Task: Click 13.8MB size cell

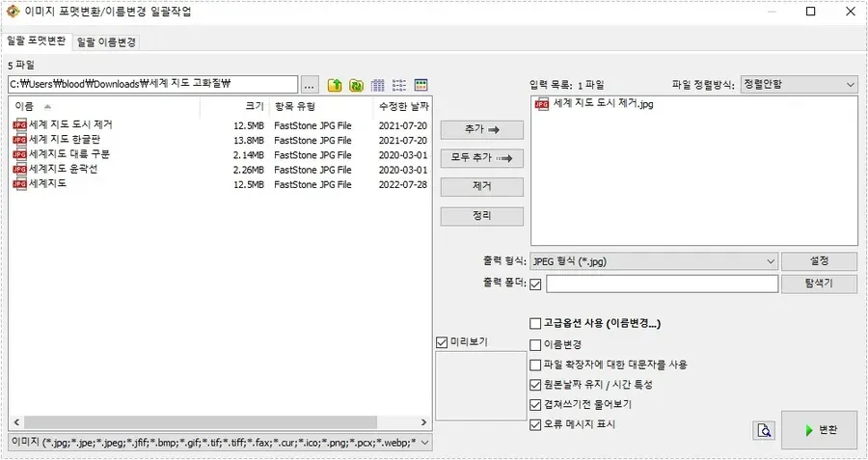Action: pos(249,141)
